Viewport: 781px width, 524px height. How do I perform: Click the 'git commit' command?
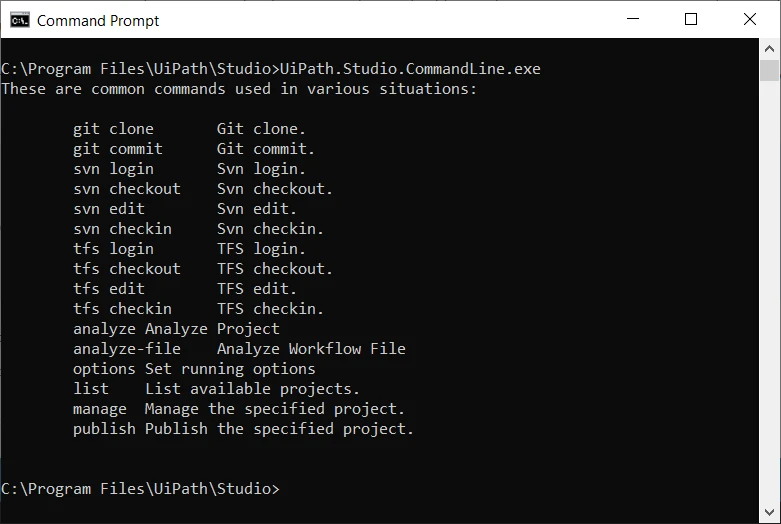[x=118, y=149]
